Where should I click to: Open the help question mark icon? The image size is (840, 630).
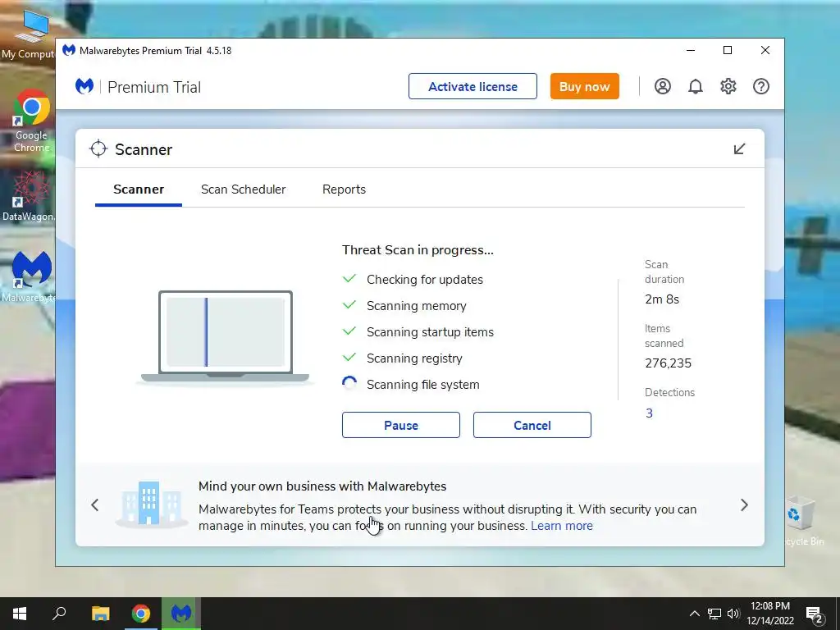(x=761, y=86)
